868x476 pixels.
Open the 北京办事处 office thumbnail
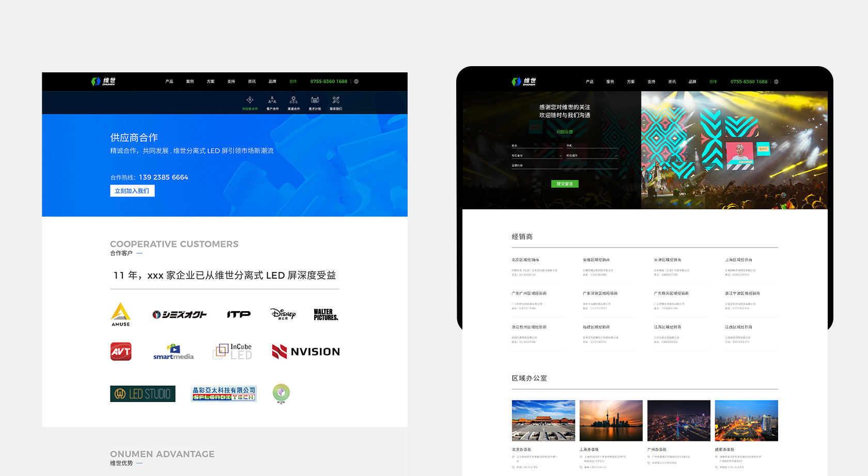click(543, 420)
